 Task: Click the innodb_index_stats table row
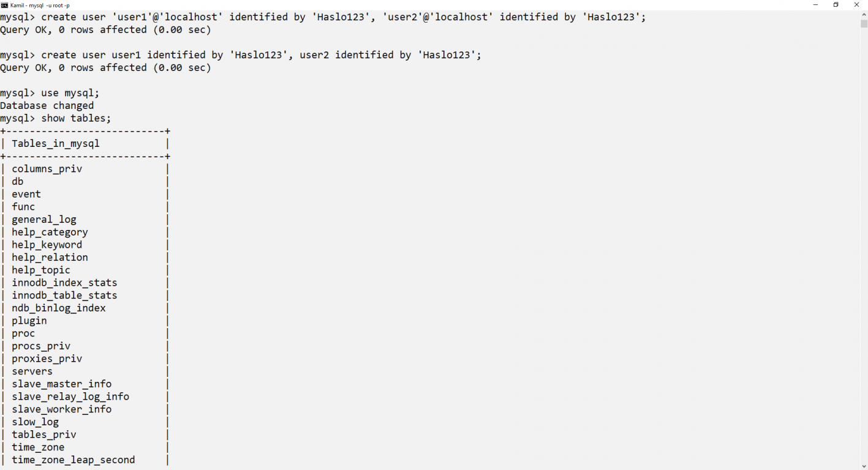pos(85,283)
